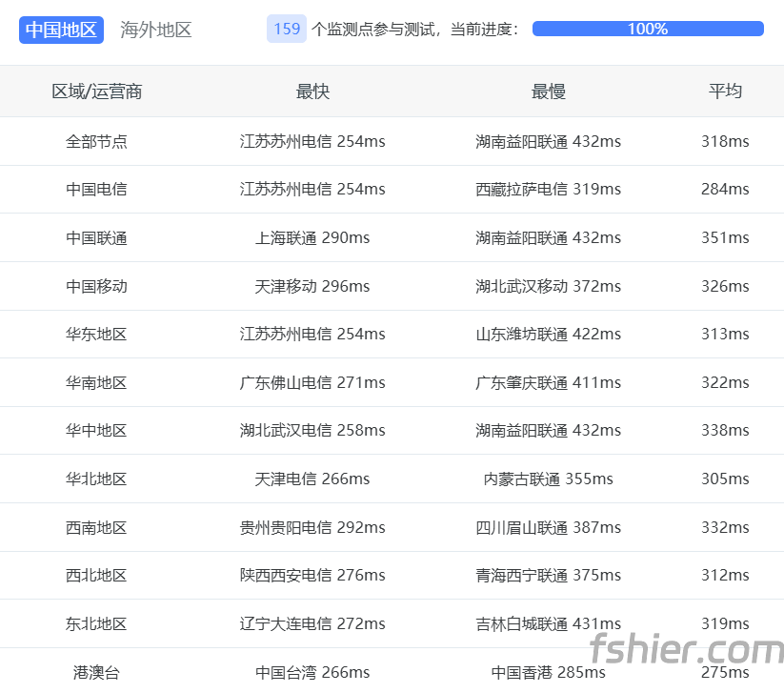The height and width of the screenshot is (693, 784).
Task: Select the 中国电信 row label
Action: (96, 190)
